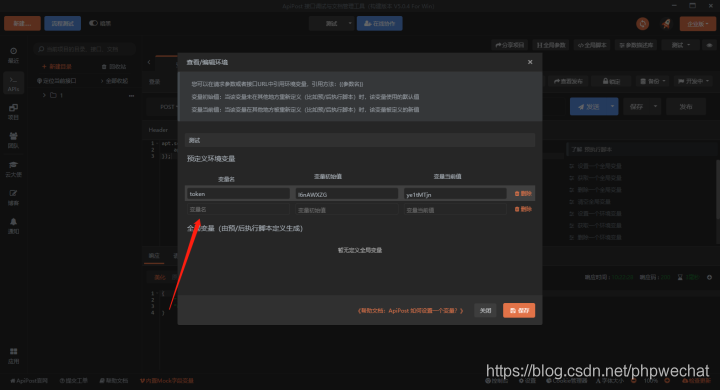Click the initial value field of the token row

347,194
